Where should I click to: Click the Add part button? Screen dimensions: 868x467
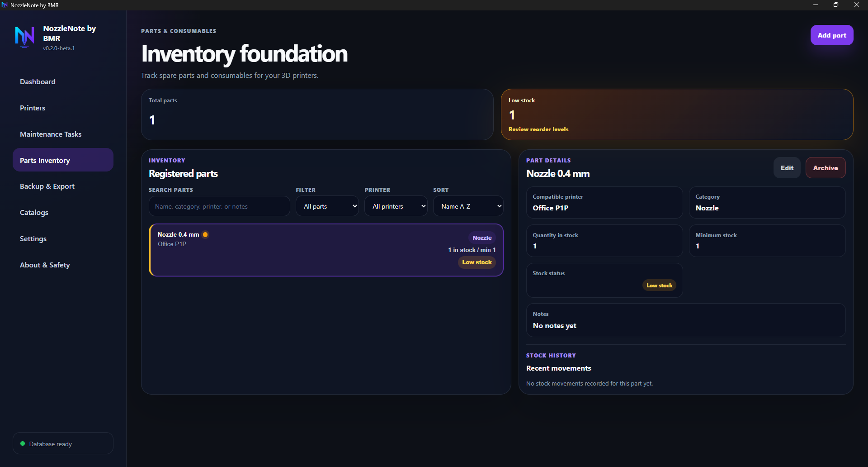pos(832,35)
